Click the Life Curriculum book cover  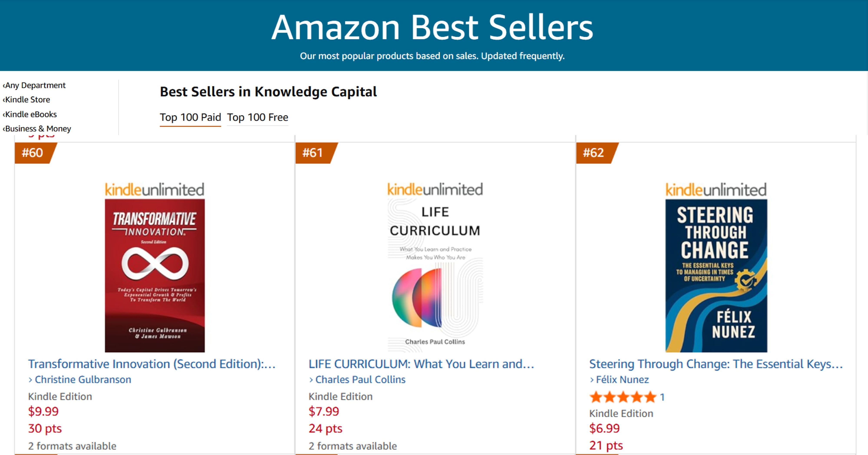click(435, 275)
